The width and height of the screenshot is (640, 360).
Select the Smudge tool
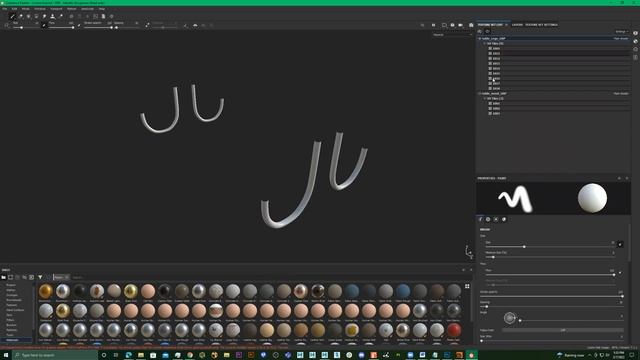coord(44,16)
